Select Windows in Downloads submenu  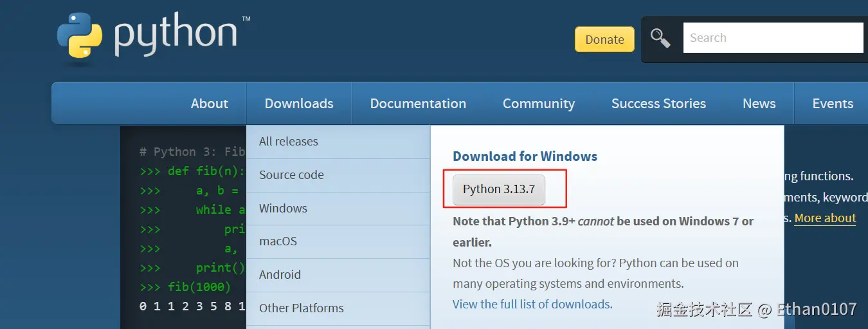pos(338,209)
